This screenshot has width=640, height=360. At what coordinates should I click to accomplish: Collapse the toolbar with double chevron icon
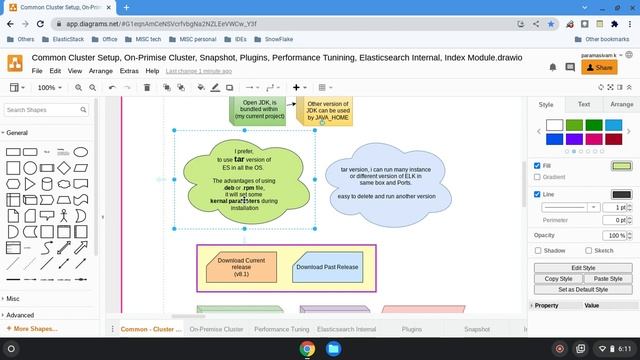coord(629,87)
